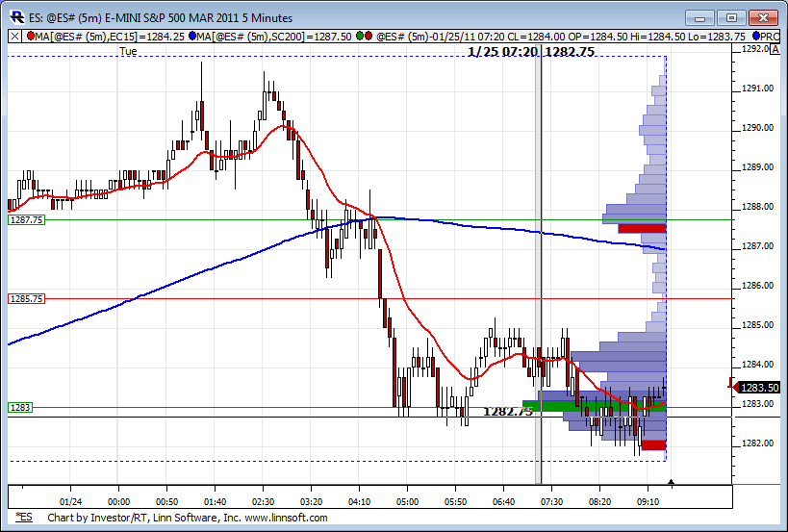The image size is (788, 532).
Task: Click the window title 'E-MINI S&P 500 MAR 2011'
Action: tap(170, 18)
